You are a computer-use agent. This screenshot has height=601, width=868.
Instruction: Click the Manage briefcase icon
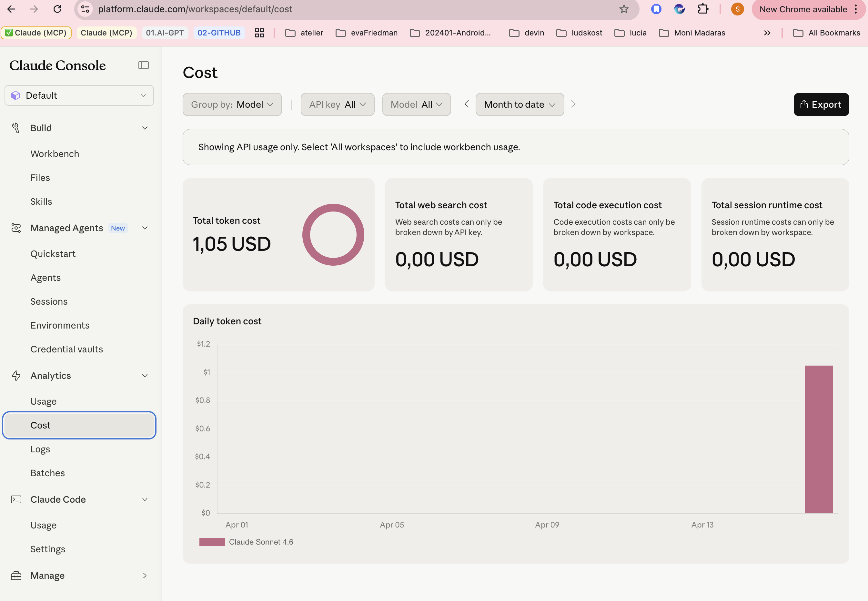point(16,576)
